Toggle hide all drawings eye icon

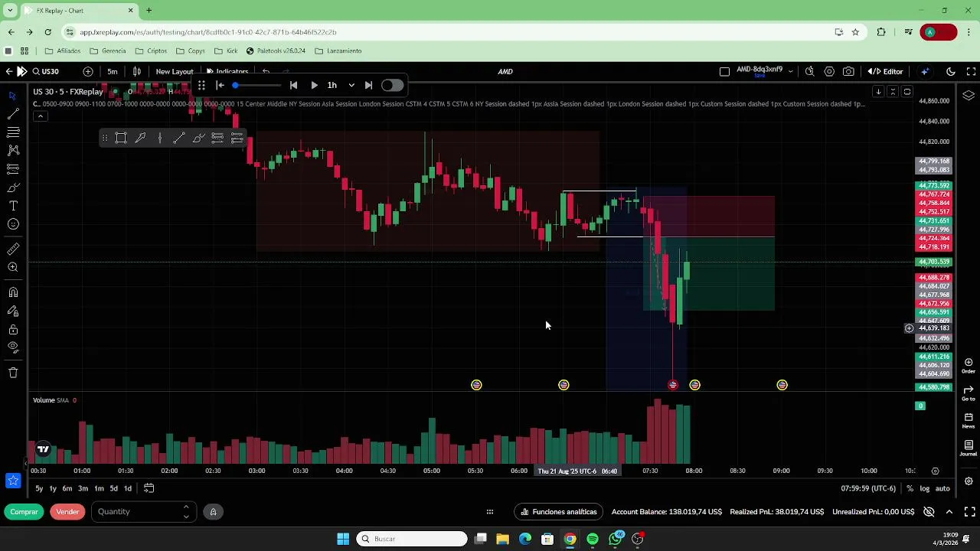pos(13,347)
